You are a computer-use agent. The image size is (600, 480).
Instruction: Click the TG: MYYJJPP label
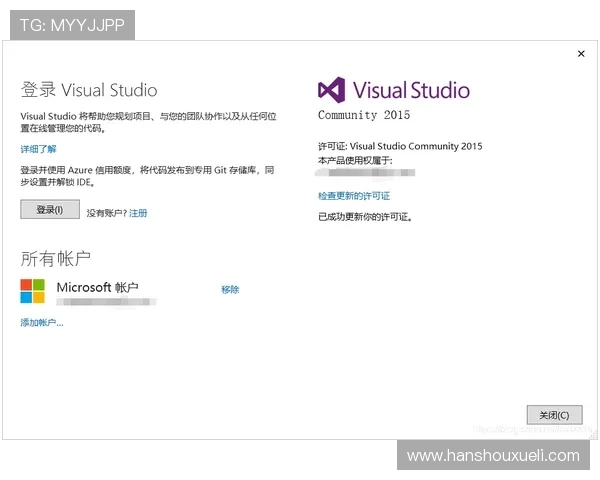point(71,25)
